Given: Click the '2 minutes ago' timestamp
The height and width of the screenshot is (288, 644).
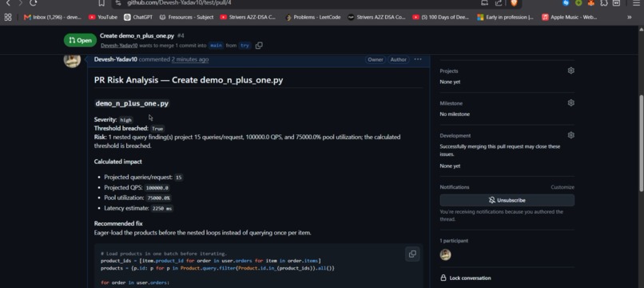Looking at the screenshot, I should tap(189, 59).
